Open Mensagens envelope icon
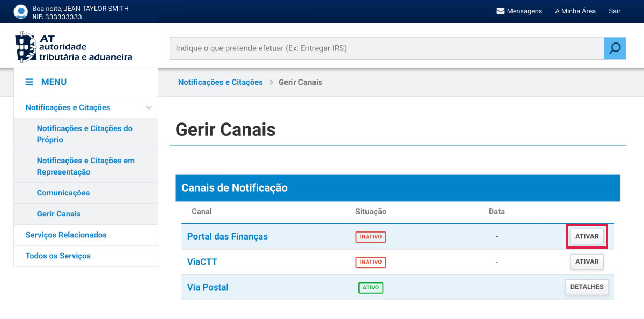This screenshot has width=644, height=319. click(x=501, y=11)
